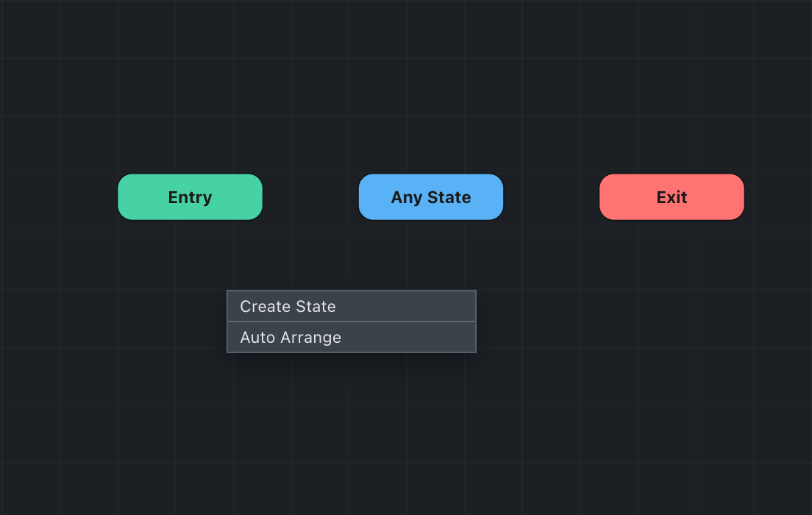Dismiss menu by clicking grid below Exit node
Screen dimensions: 812x515
click(672, 309)
